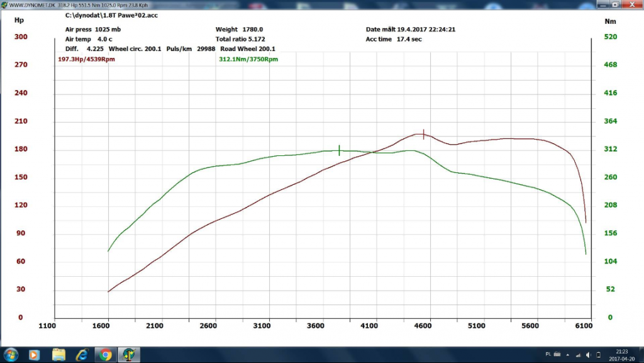This screenshot has height=363, width=644.
Task: Restore down the Dynomet window
Action: tap(615, 4)
